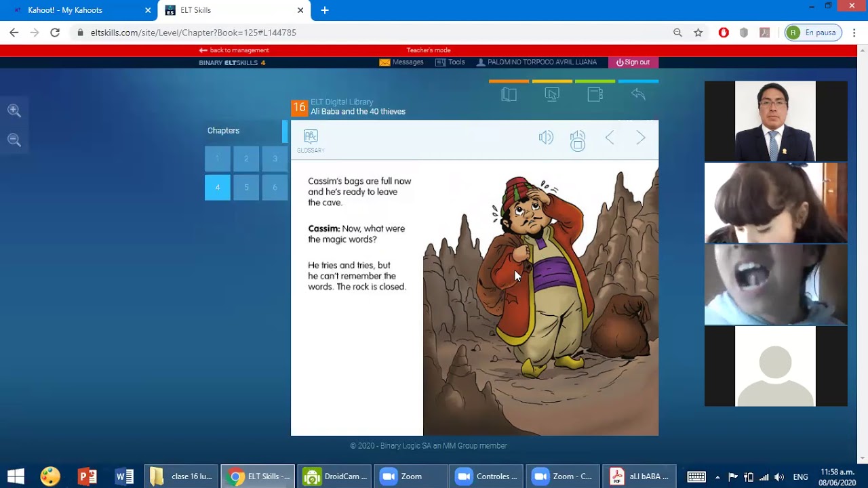Click the volume icon in the system tray
The width and height of the screenshot is (868, 488).
[x=779, y=476]
